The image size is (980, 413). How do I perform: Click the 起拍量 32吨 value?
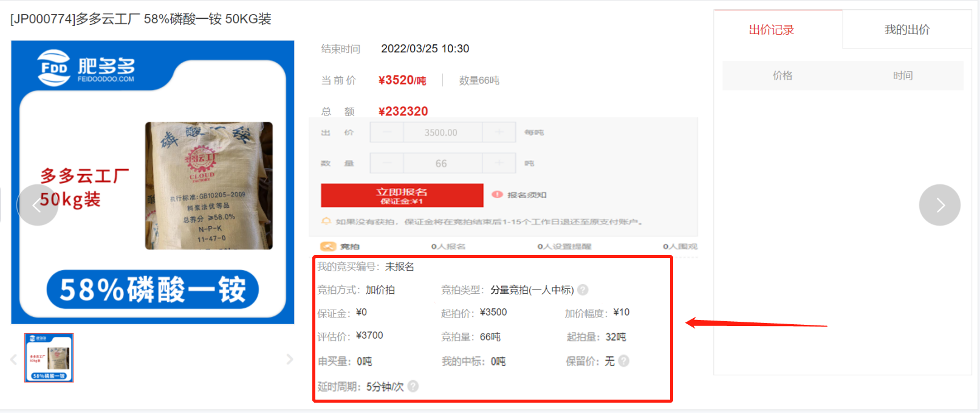615,337
